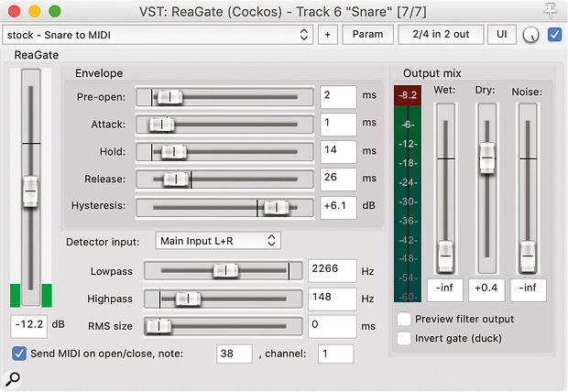The image size is (568, 392).
Task: Click the Attack slider handle
Action: click(x=161, y=125)
